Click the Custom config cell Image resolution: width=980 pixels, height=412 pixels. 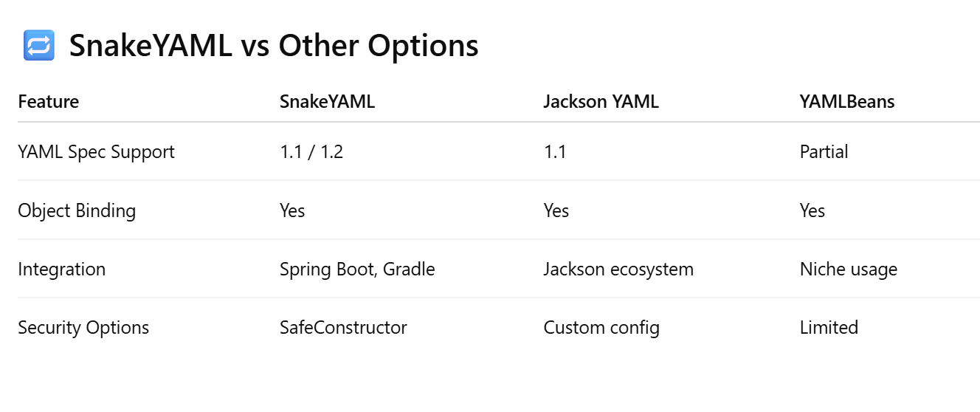point(601,328)
